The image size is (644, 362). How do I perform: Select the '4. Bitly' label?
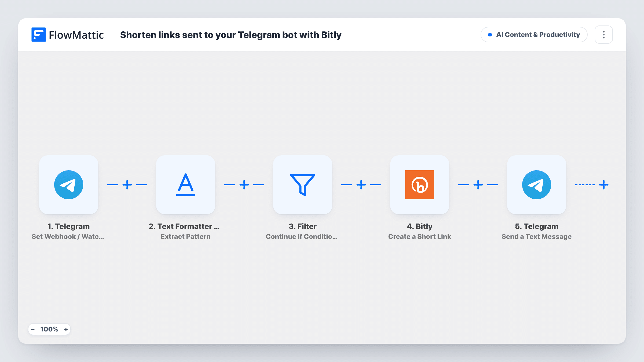point(420,226)
